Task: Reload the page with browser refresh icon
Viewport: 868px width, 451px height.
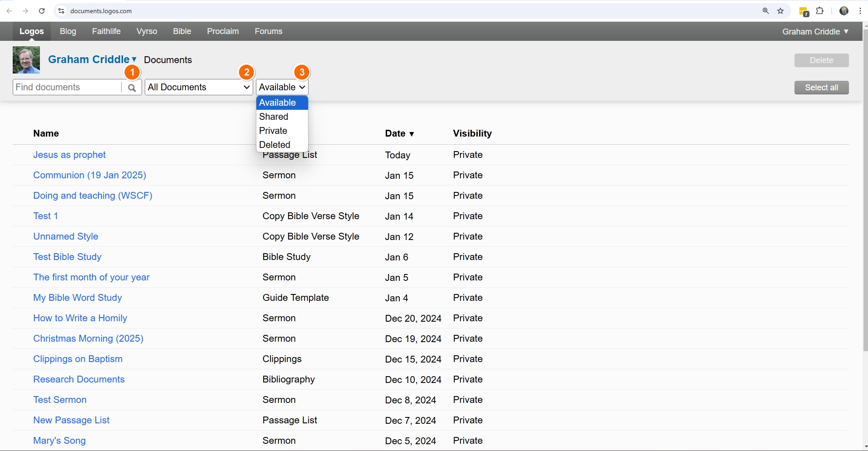Action: click(x=42, y=11)
